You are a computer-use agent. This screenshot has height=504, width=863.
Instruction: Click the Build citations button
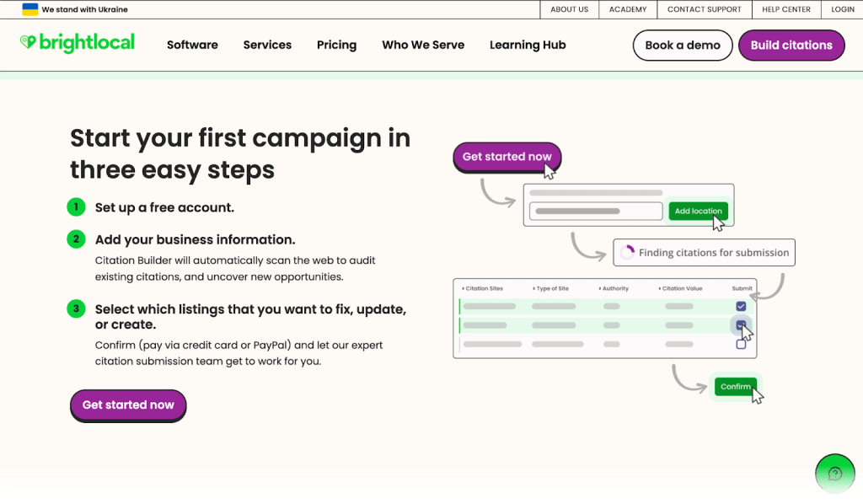[x=791, y=46]
